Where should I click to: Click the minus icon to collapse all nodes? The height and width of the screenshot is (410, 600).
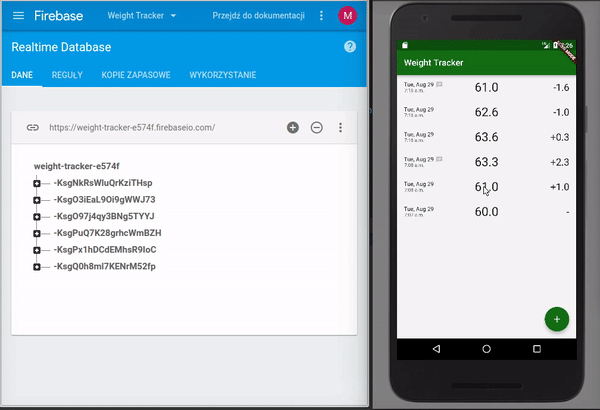coord(316,127)
